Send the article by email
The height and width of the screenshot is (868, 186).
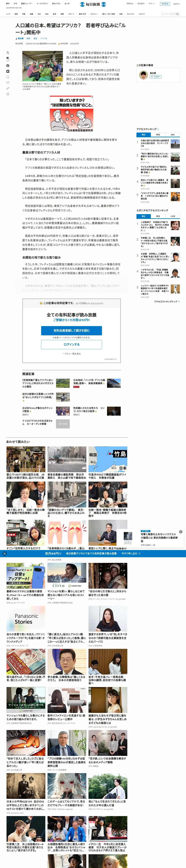[8, 83]
